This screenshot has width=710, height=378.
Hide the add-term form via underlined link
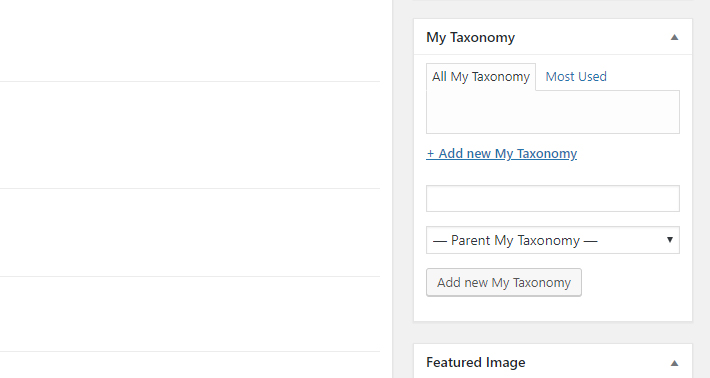tap(502, 153)
